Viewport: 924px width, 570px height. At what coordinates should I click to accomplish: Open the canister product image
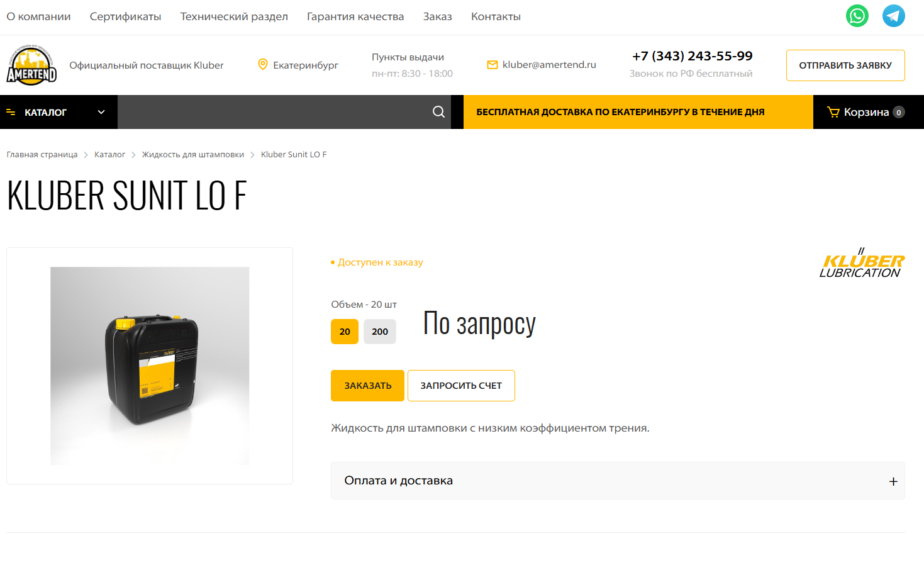150,366
